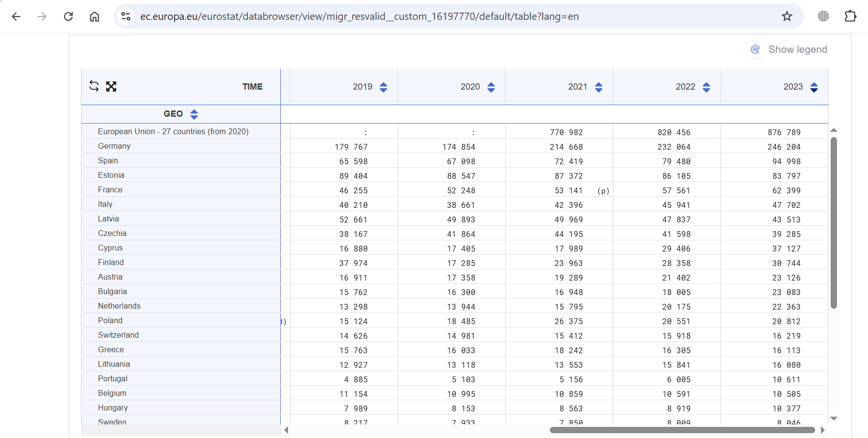
Task: Click Italy 2022 value 45 941
Action: pos(676,205)
